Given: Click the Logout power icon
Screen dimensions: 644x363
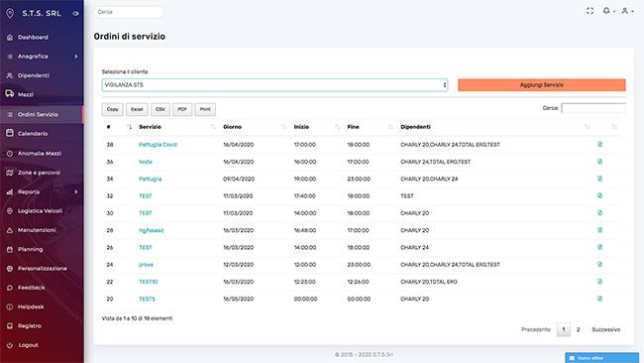Looking at the screenshot, I should coord(10,345).
